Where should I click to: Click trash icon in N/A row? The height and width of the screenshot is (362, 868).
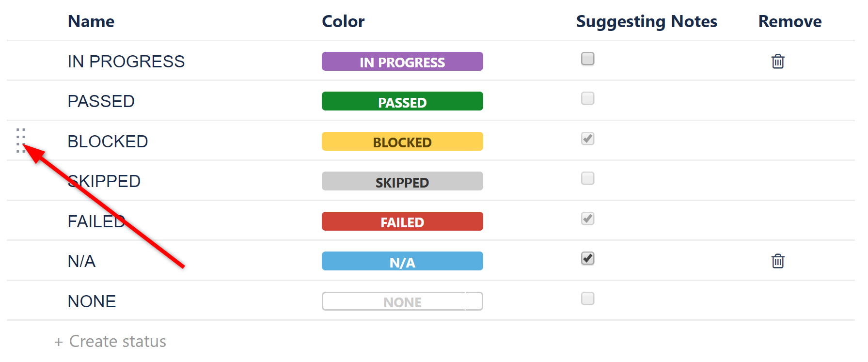[777, 261]
